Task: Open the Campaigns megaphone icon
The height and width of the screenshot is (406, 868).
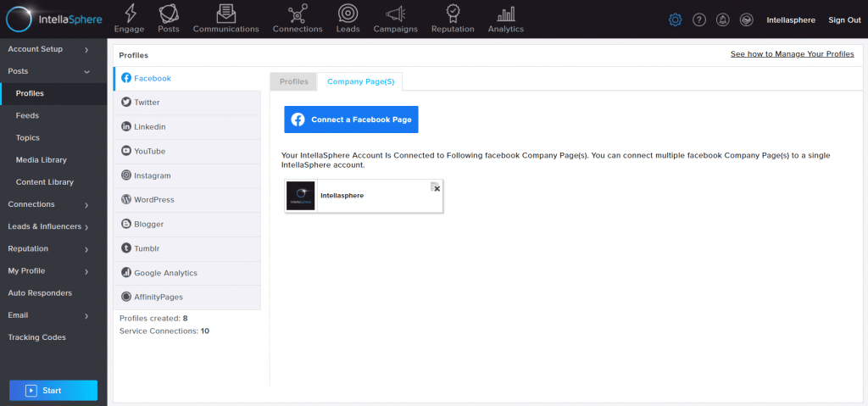Action: coord(395,12)
